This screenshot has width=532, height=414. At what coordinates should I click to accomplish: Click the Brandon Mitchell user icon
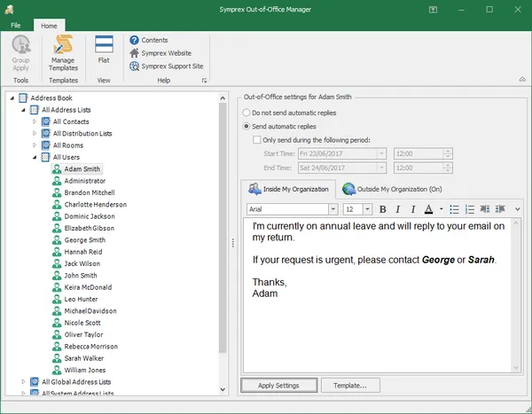[57, 192]
